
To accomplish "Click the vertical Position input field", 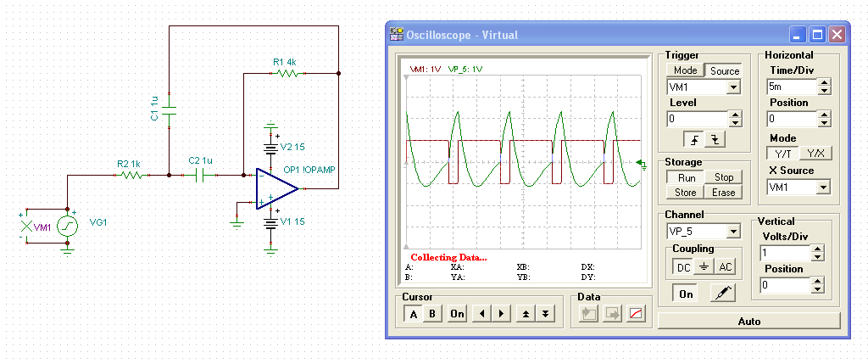I will (786, 285).
